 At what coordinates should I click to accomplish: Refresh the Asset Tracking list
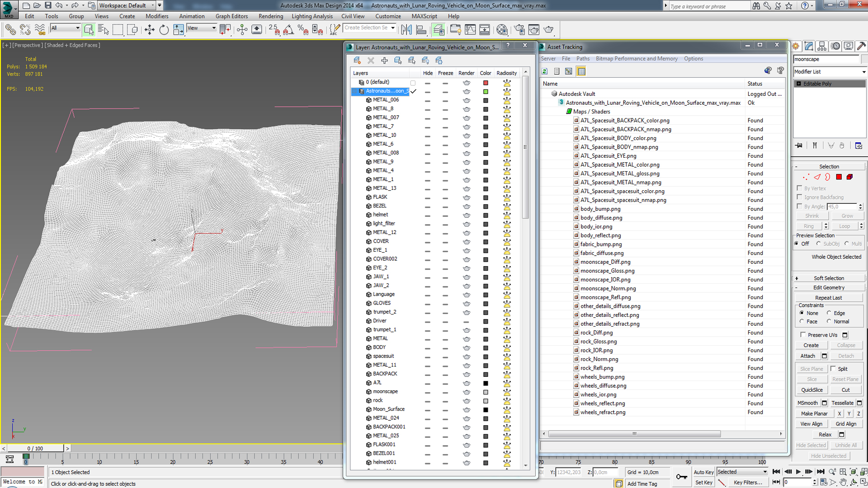tap(545, 71)
